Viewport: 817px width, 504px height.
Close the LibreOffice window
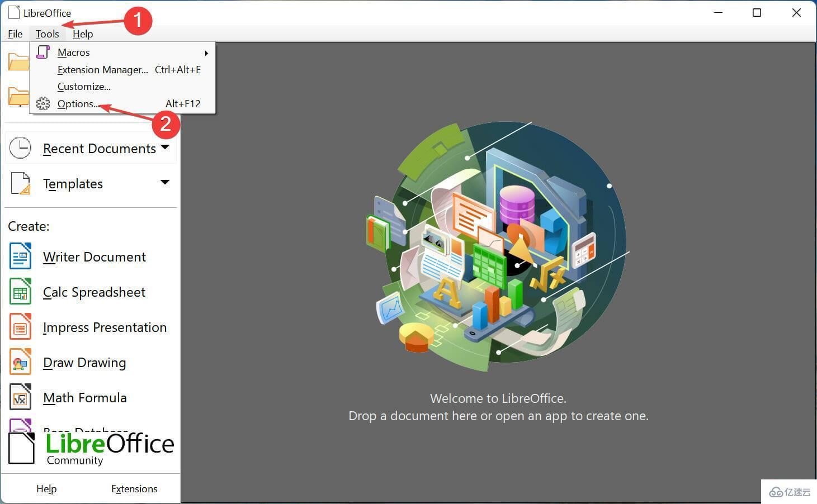coord(796,13)
